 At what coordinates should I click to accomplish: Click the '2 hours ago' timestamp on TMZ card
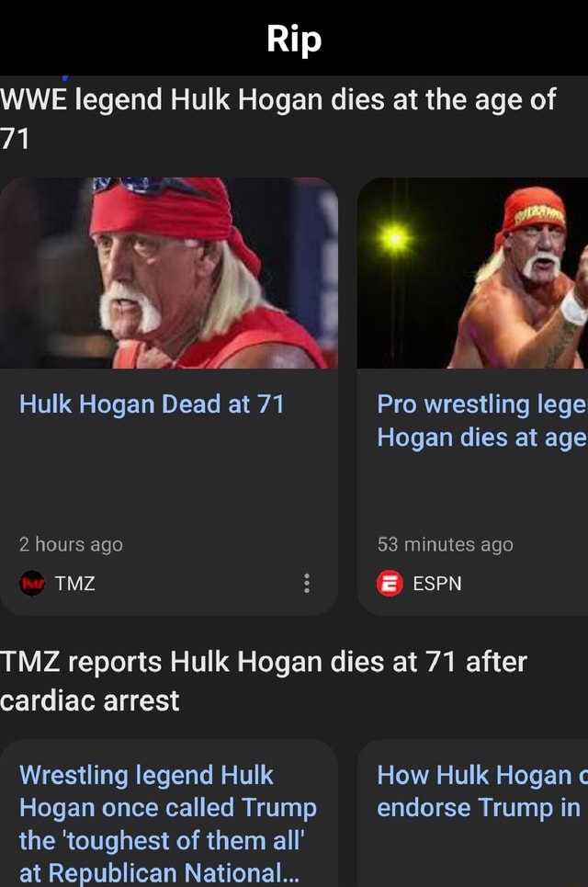(x=55, y=544)
